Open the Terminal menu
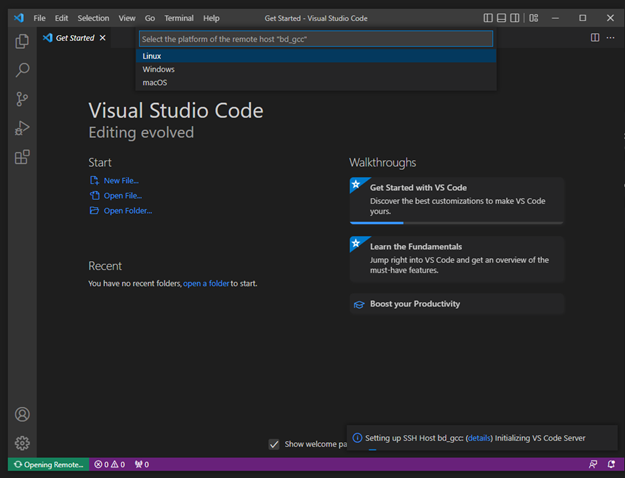Screen dimensions: 625x478 click(x=179, y=18)
